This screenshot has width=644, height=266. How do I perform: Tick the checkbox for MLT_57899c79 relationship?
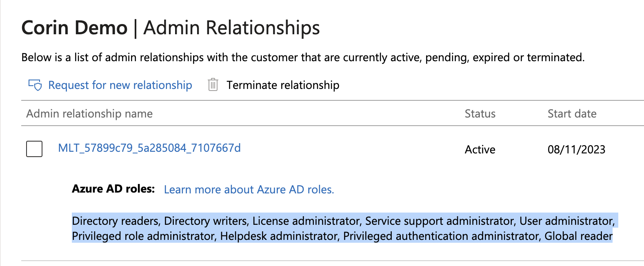point(34,149)
